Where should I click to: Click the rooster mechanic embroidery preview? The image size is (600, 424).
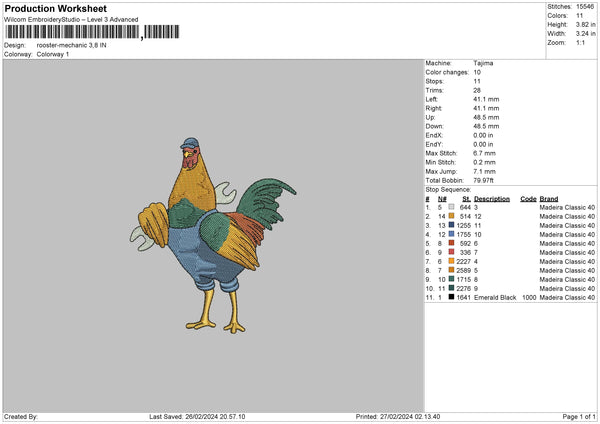tap(213, 235)
